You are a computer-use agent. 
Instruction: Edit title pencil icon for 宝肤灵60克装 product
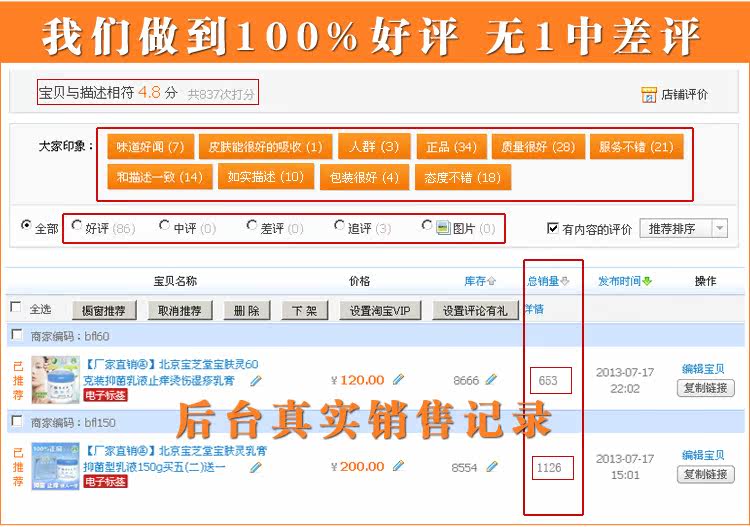[256, 381]
